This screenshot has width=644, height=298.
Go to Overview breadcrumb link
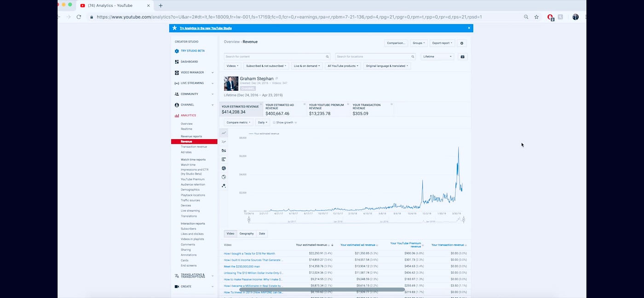pos(232,42)
